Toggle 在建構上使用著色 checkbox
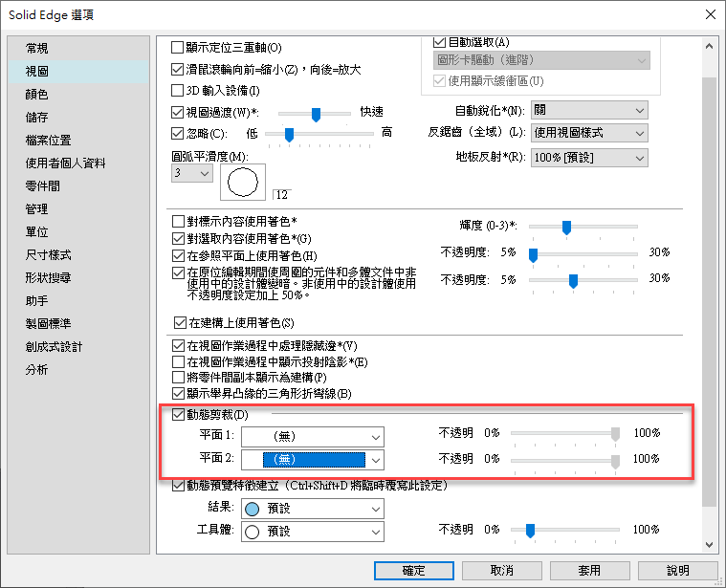Image resolution: width=726 pixels, height=588 pixels. click(180, 322)
